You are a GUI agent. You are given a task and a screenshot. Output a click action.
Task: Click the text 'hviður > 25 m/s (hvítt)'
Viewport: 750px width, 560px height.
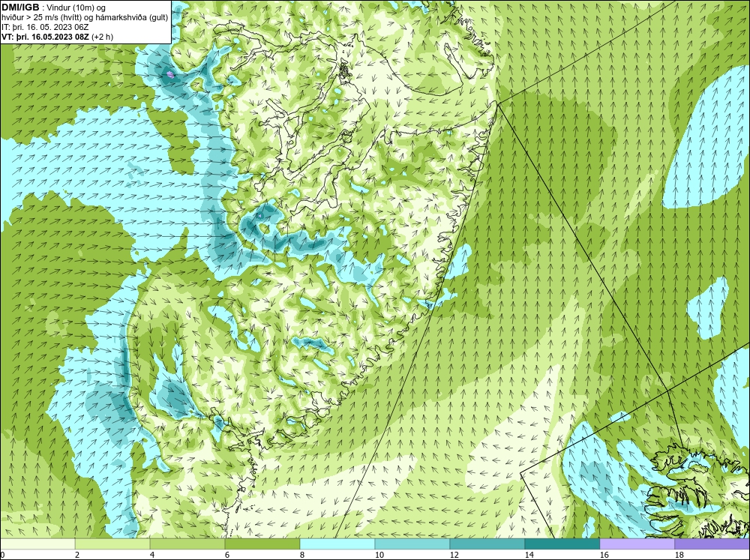click(40, 18)
